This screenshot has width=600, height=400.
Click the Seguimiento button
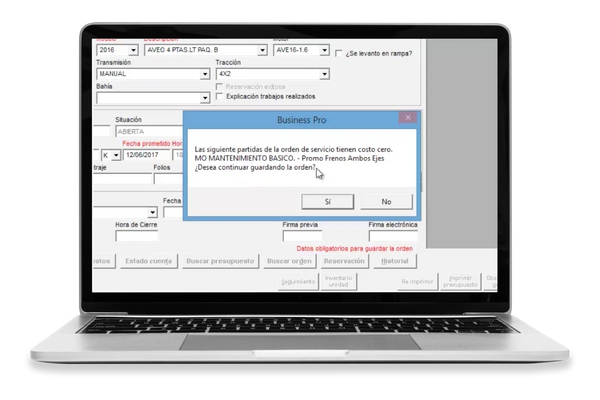coord(298,282)
